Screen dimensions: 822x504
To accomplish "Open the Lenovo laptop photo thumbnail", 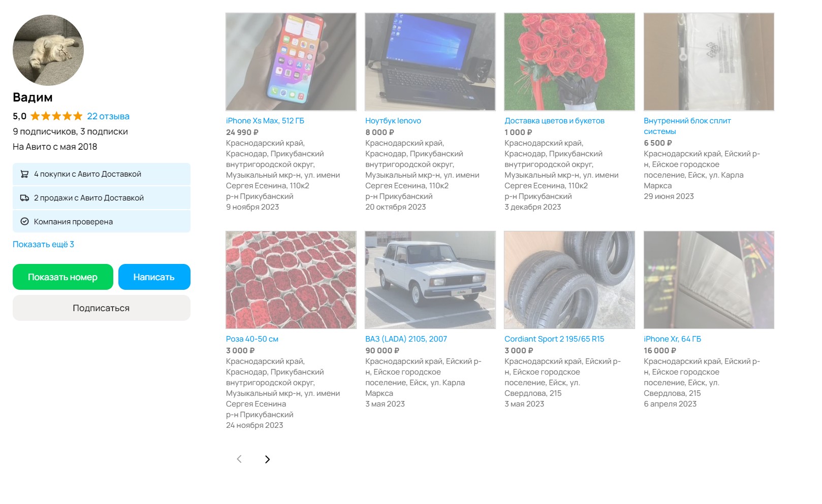I will point(430,62).
